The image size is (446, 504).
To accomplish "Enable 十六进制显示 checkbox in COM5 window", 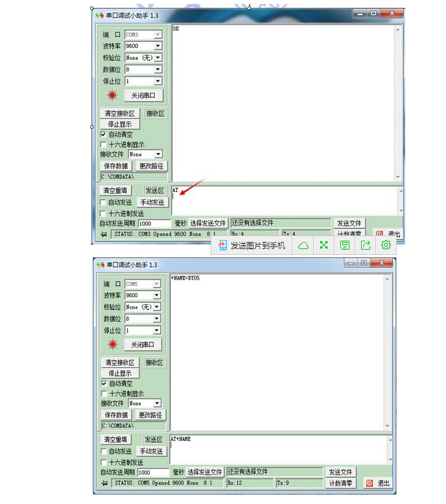I will point(103,394).
